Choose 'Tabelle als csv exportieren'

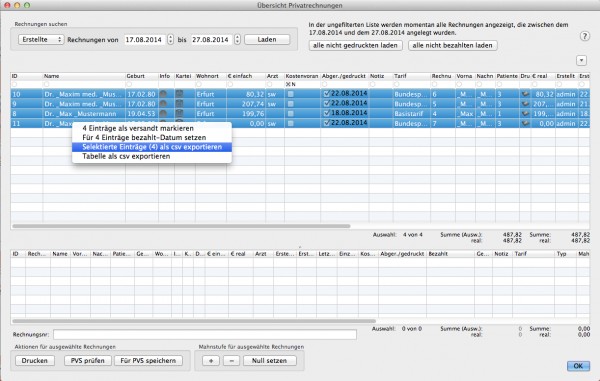(x=152, y=156)
